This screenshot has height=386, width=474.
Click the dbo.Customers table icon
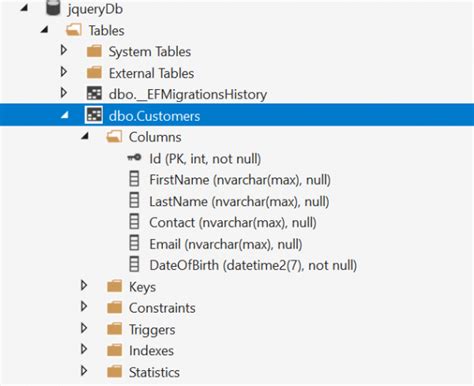94,115
